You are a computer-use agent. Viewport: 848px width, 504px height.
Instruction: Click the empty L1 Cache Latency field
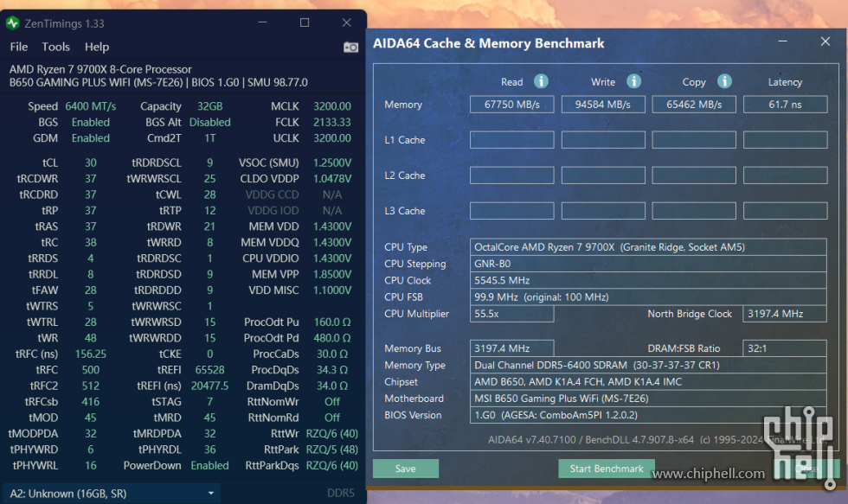click(x=786, y=140)
